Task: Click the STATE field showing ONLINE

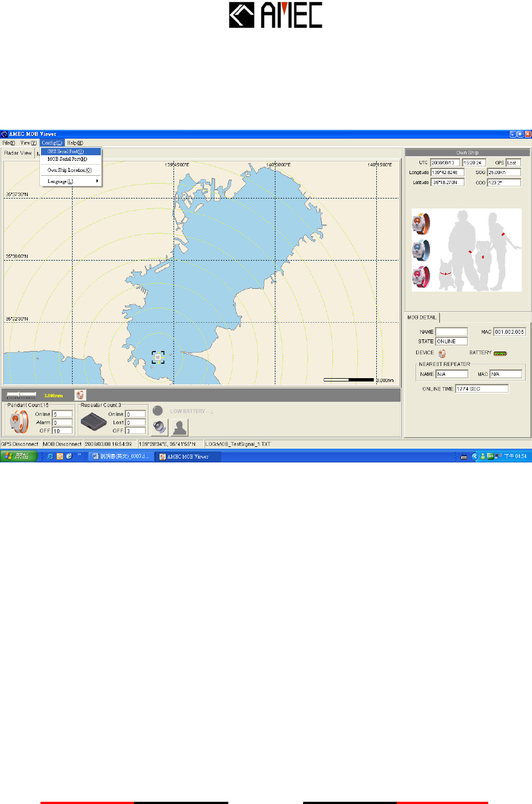Action: point(452,342)
